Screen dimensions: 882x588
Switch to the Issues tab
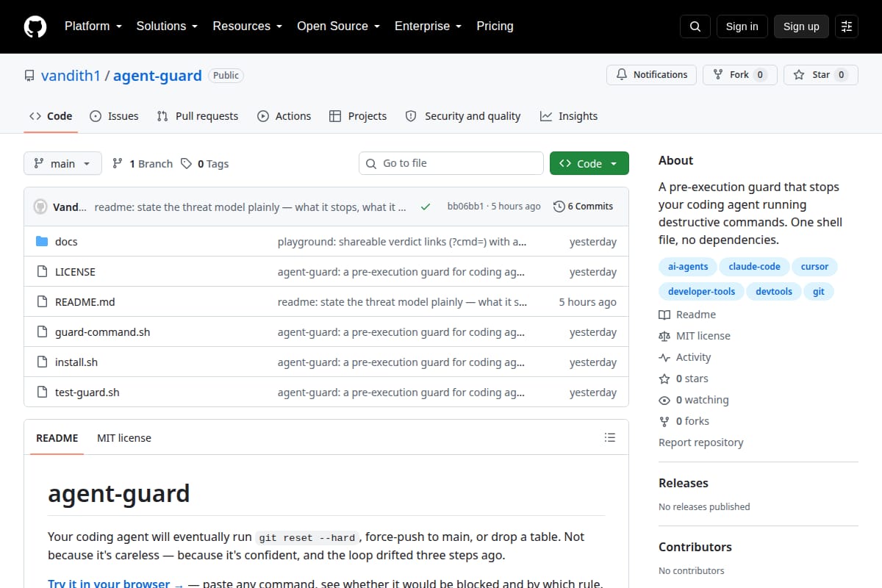[114, 116]
